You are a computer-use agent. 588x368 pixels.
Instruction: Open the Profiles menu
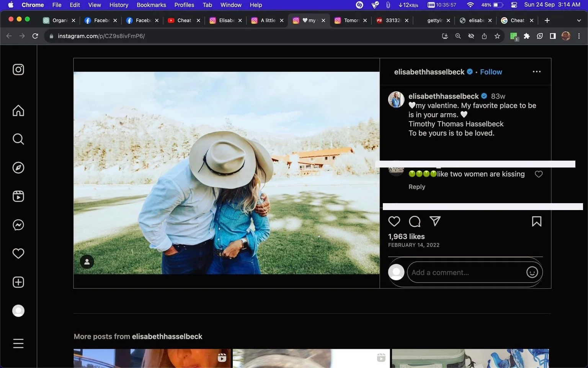pos(184,5)
